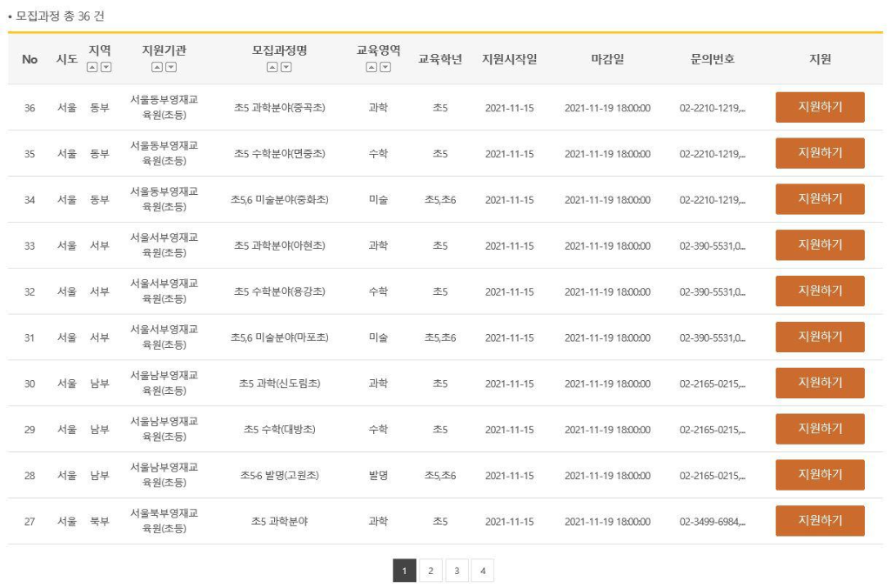Go to page 4 of results
Viewport: 891px width, 588px height.
[483, 571]
